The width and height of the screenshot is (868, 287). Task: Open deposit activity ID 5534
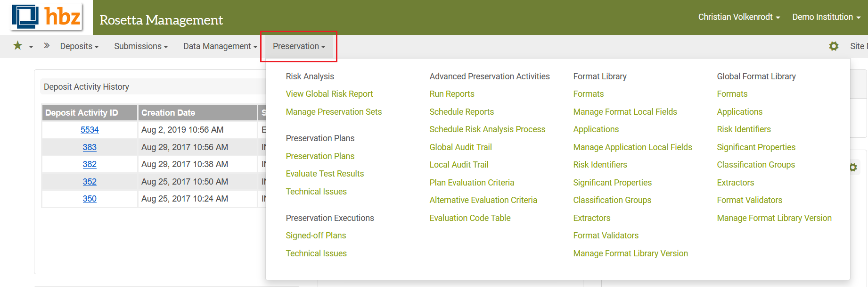pyautogui.click(x=90, y=130)
